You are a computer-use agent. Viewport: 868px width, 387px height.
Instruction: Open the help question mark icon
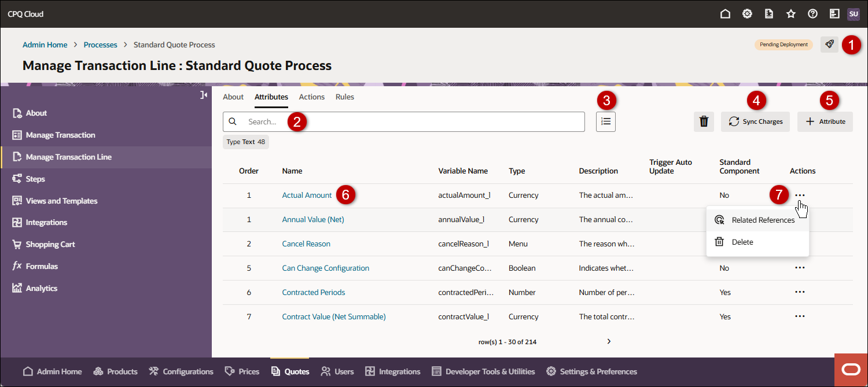coord(812,14)
